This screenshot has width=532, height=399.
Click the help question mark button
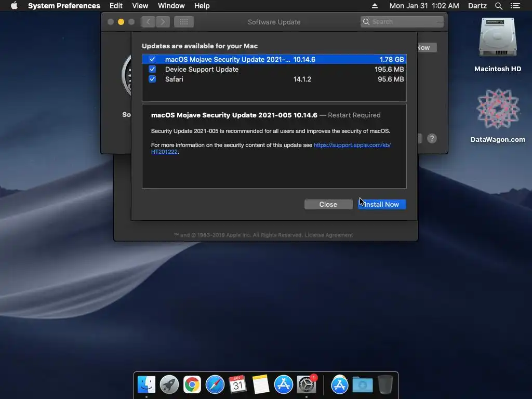(x=432, y=138)
